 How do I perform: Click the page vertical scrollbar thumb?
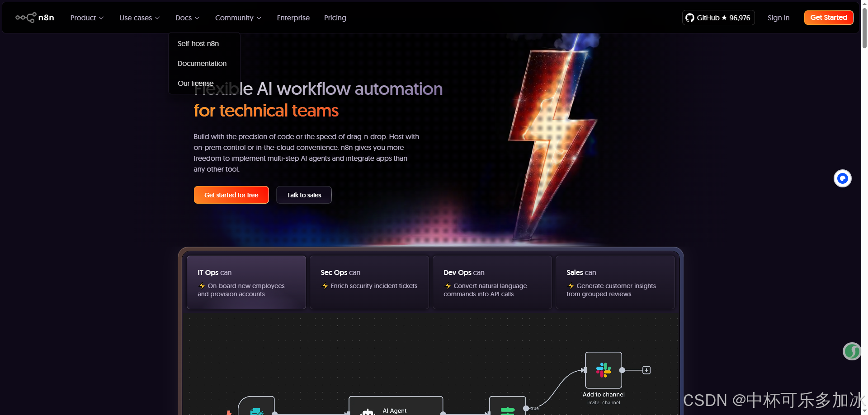click(x=864, y=27)
